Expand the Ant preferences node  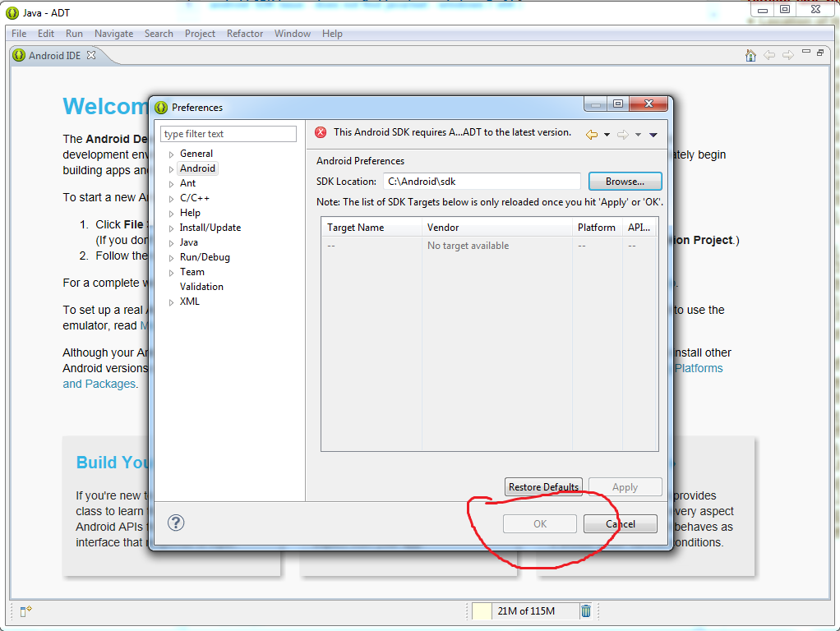(171, 184)
